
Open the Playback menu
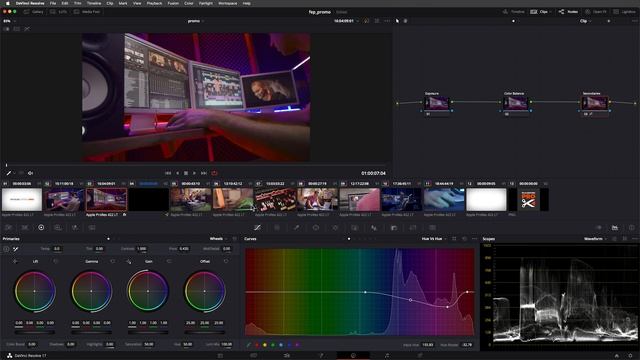[x=154, y=3]
